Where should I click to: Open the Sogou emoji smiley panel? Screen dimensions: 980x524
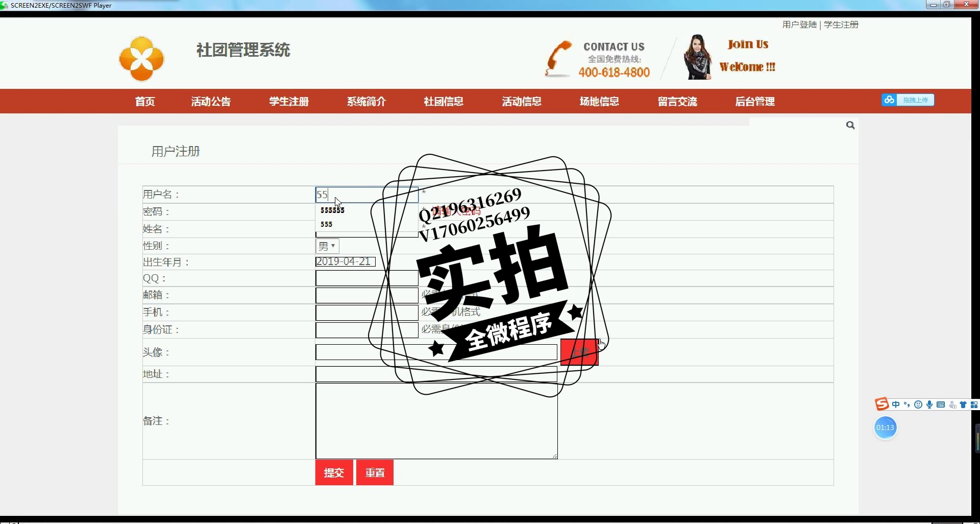point(918,404)
